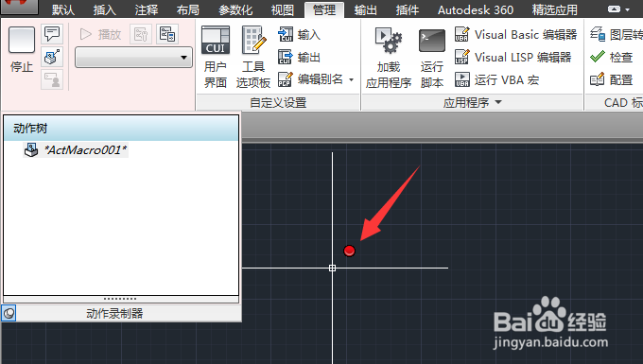Open the Preference icon next to Play

(141, 34)
